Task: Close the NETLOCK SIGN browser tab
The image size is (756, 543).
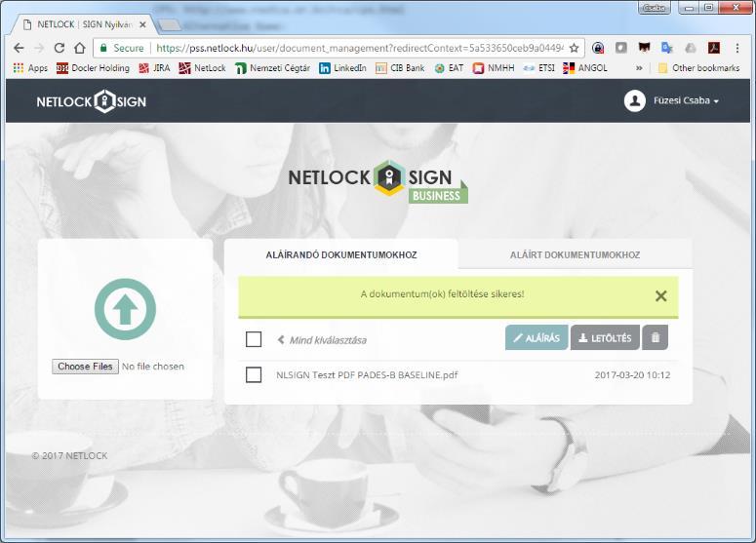Action: pos(142,24)
